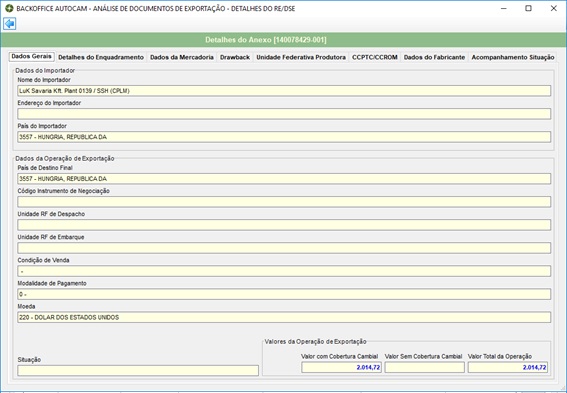Open the CCPTC/CCROM tab

point(375,57)
